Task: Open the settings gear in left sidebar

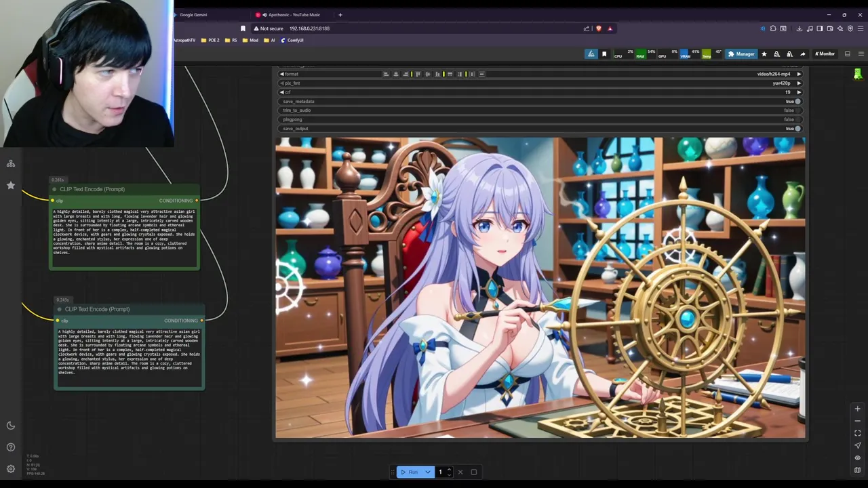Action: 11,469
